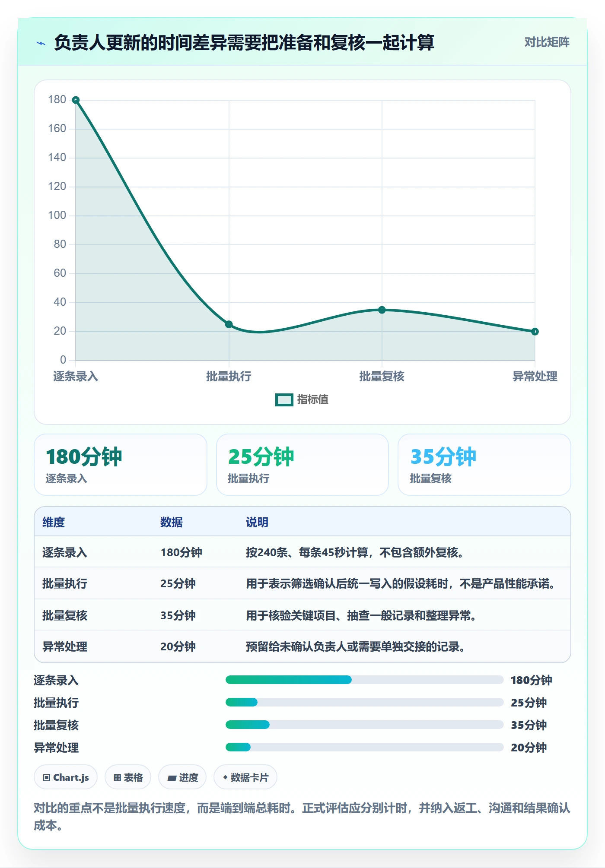Click the 表格 tag chip
Image resolution: width=605 pixels, height=868 pixels.
pyautogui.click(x=128, y=777)
